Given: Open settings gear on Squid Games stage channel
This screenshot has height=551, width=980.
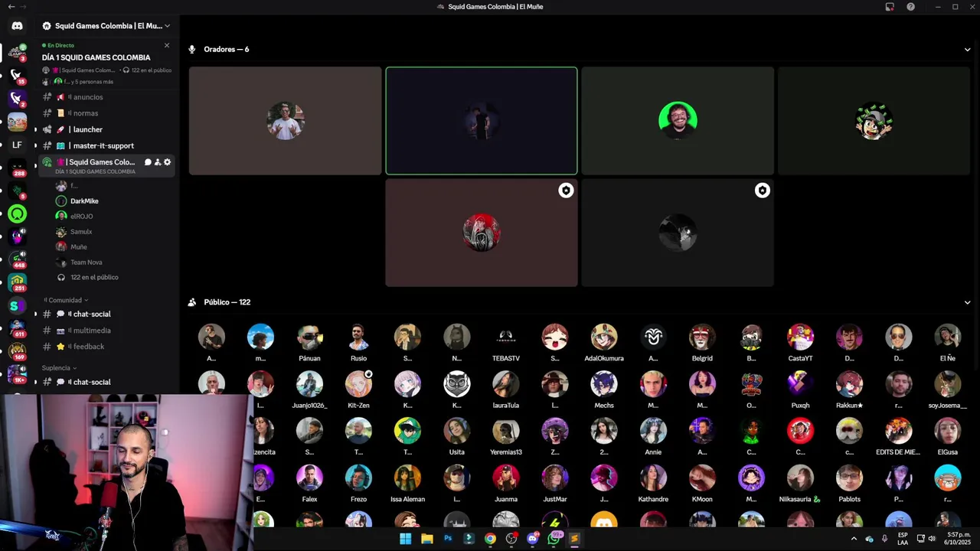Looking at the screenshot, I should (167, 162).
